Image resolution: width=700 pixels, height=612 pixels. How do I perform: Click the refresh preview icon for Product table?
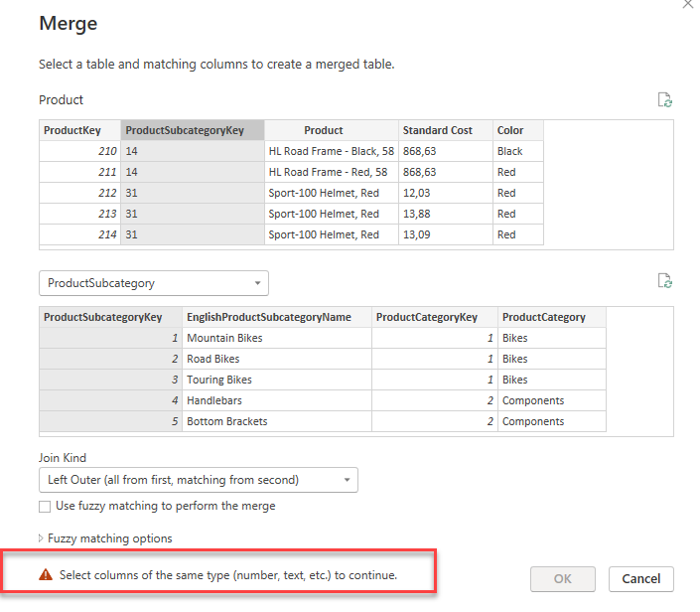pos(665,100)
